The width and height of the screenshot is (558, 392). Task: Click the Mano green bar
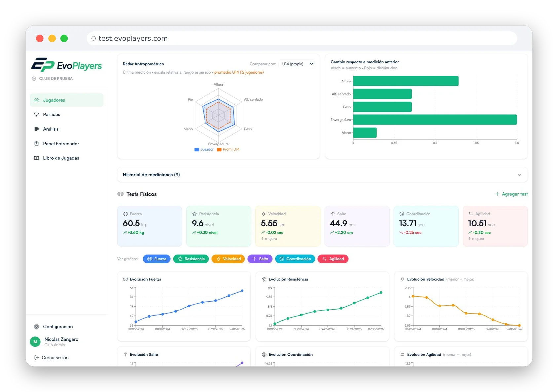point(365,133)
